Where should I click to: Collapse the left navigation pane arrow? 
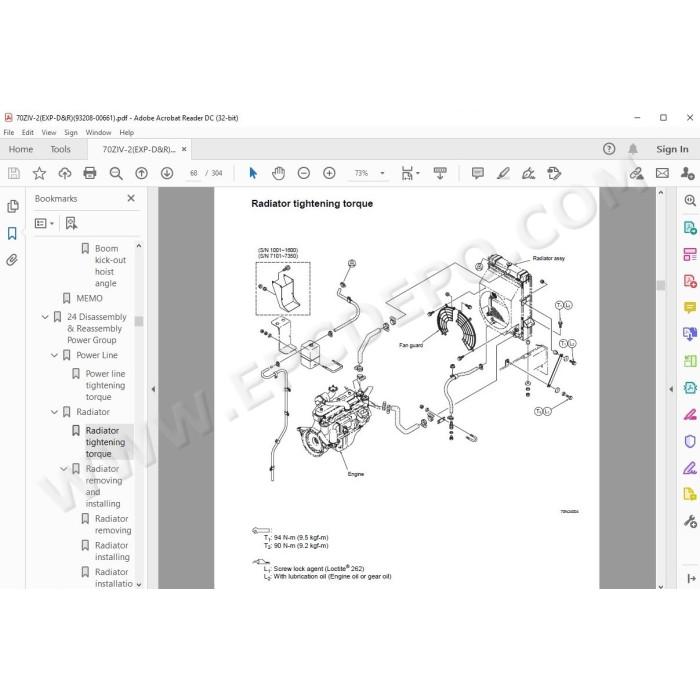tap(153, 389)
